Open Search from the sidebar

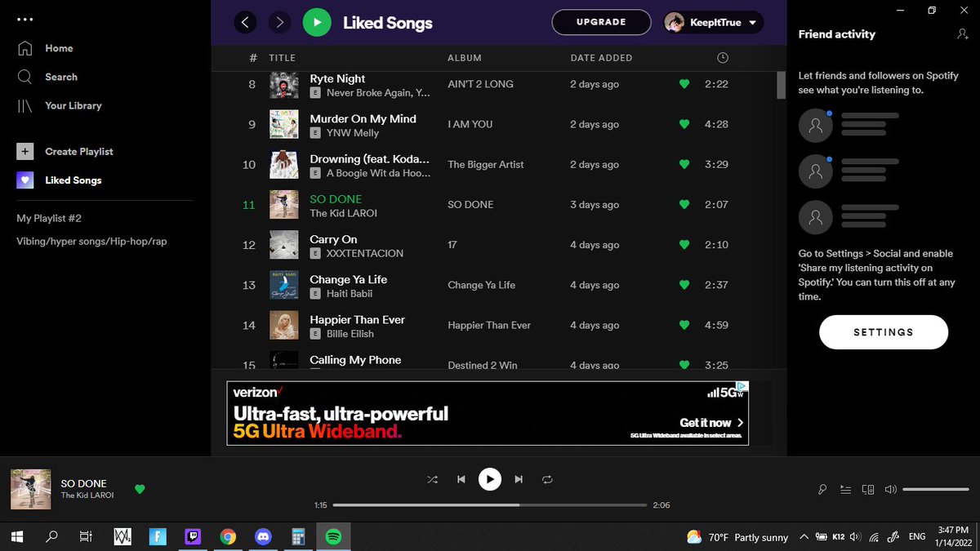pos(47,77)
